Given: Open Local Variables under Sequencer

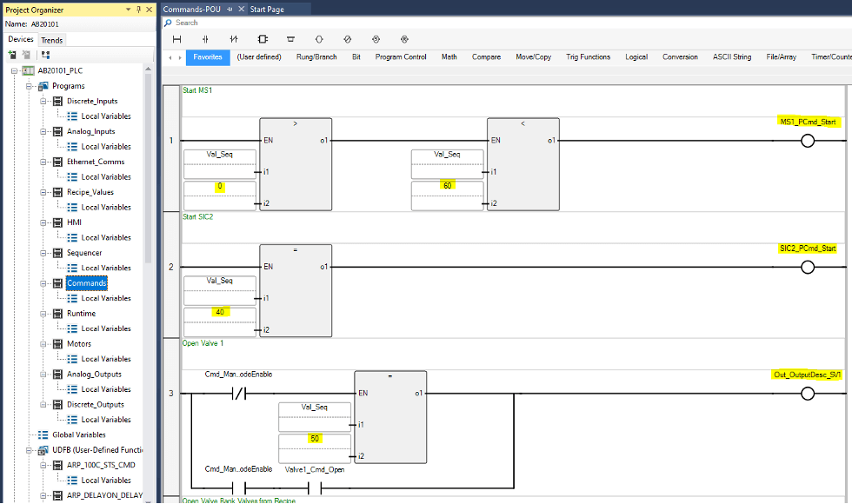Looking at the screenshot, I should click(106, 268).
